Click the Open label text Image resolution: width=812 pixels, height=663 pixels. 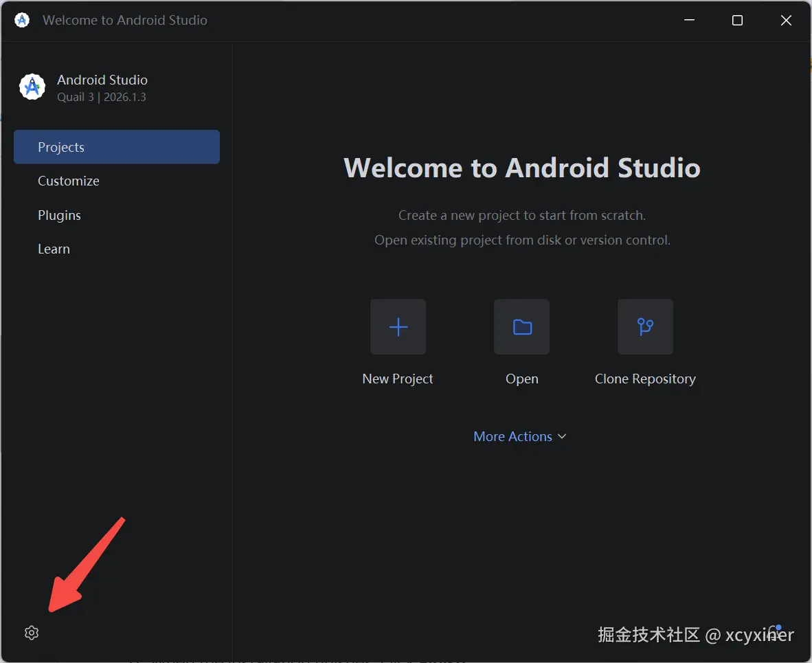522,379
